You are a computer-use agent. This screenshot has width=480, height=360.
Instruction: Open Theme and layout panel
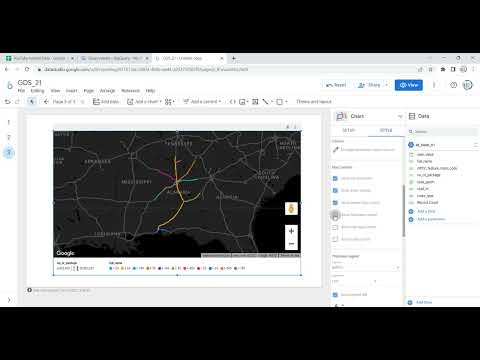coord(314,101)
